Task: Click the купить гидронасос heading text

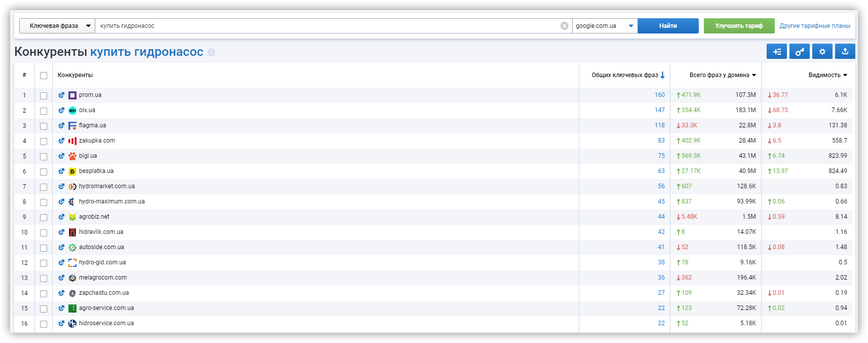Action: tap(147, 52)
